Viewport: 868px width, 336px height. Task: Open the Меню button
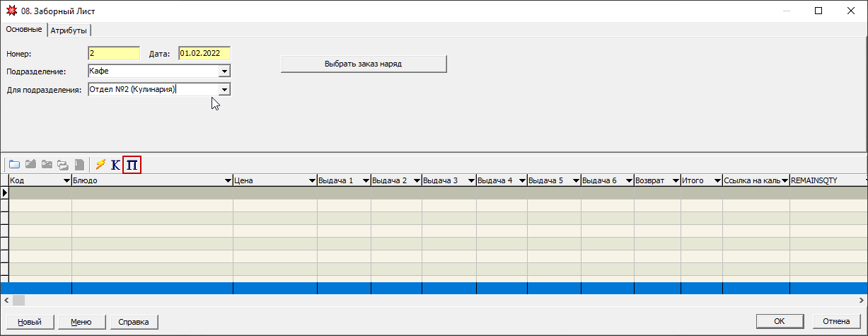81,322
